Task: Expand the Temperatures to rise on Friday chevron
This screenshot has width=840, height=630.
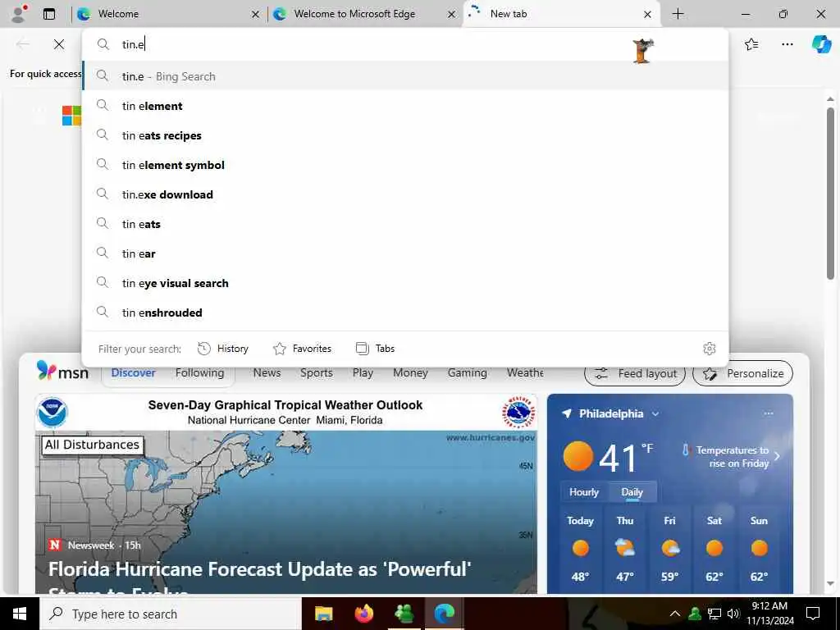Action: point(777,456)
